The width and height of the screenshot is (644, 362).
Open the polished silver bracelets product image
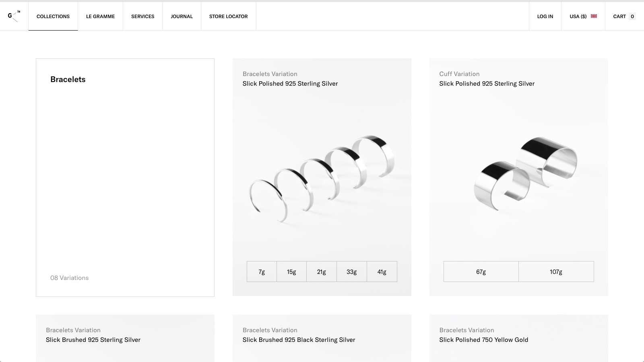(x=322, y=177)
